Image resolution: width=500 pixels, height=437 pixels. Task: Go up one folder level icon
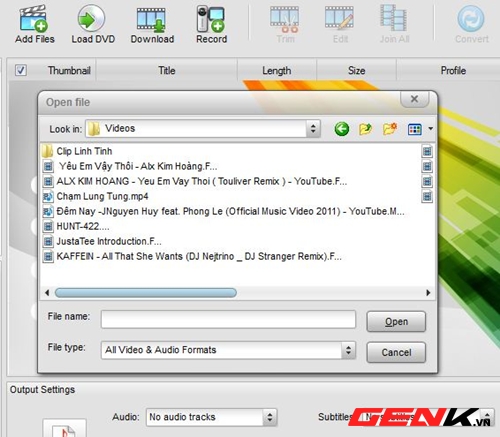click(365, 129)
